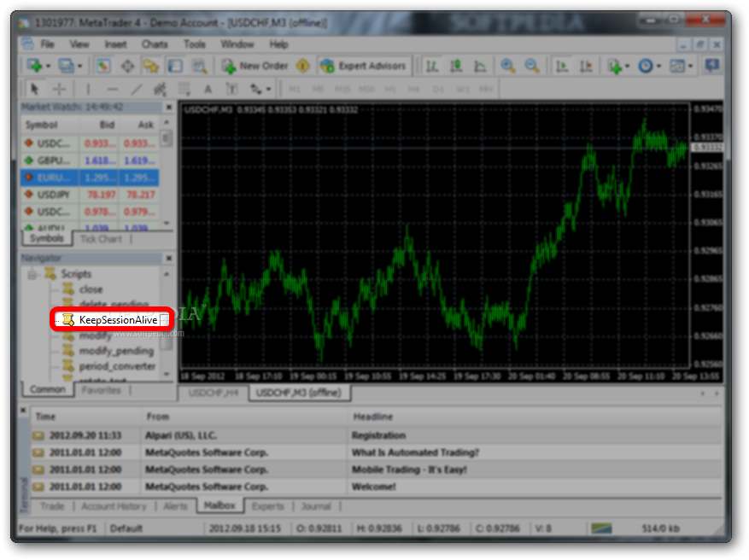The image size is (749, 560).
Task: Toggle the Navigator folder-star icon
Action: (x=151, y=66)
